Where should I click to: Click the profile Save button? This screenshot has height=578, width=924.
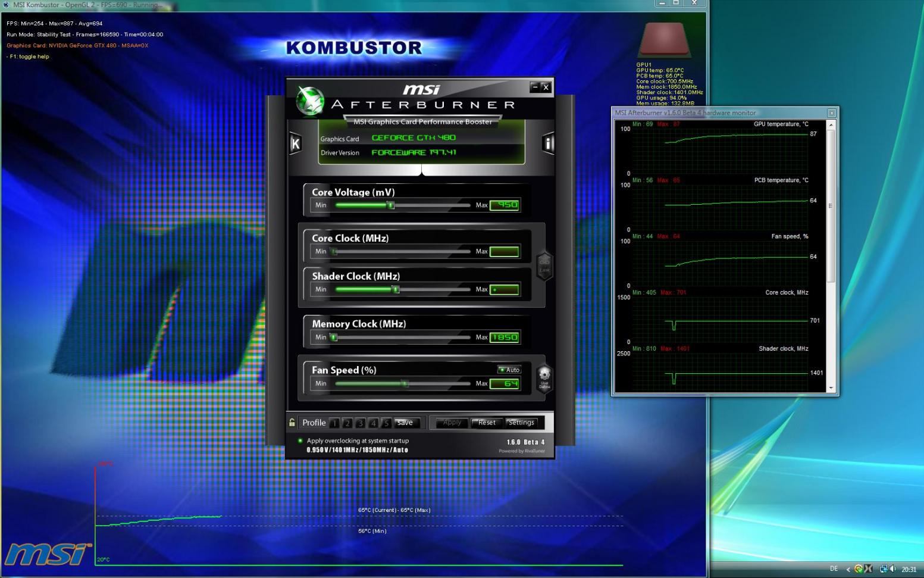pyautogui.click(x=406, y=423)
